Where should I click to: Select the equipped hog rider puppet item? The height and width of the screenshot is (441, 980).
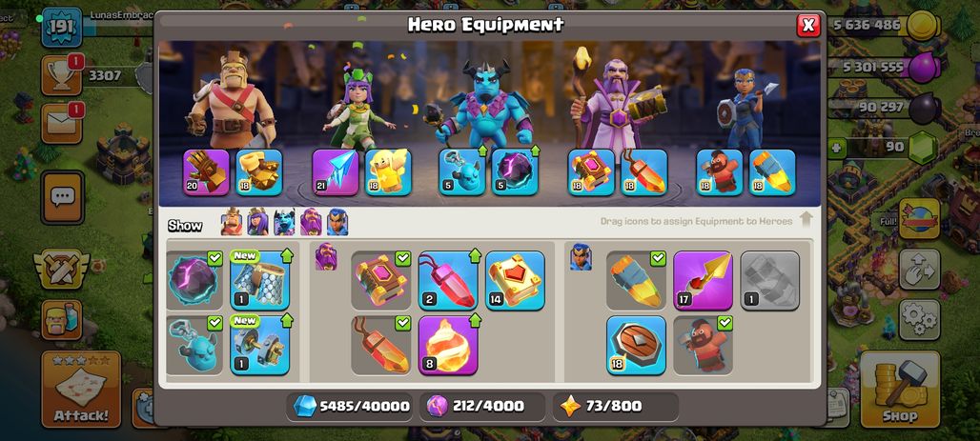click(704, 346)
